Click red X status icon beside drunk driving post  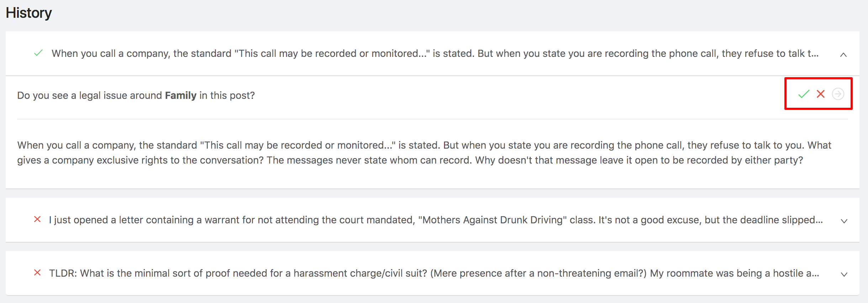[x=37, y=219]
